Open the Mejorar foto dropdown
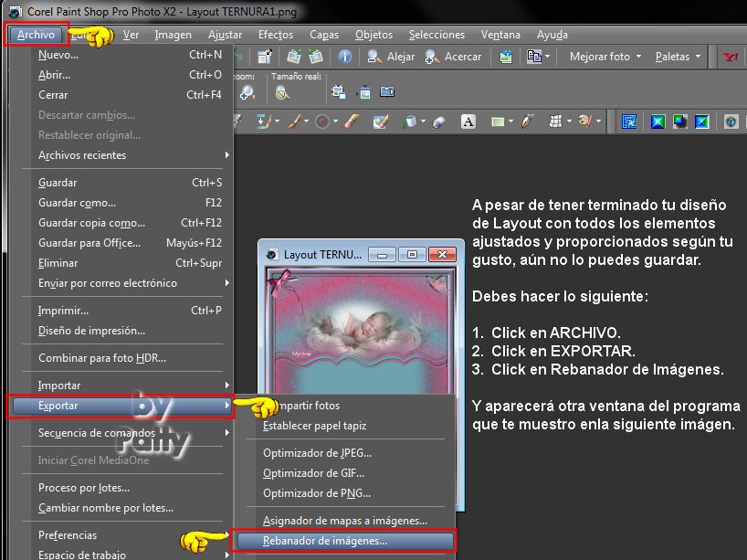 (605, 57)
